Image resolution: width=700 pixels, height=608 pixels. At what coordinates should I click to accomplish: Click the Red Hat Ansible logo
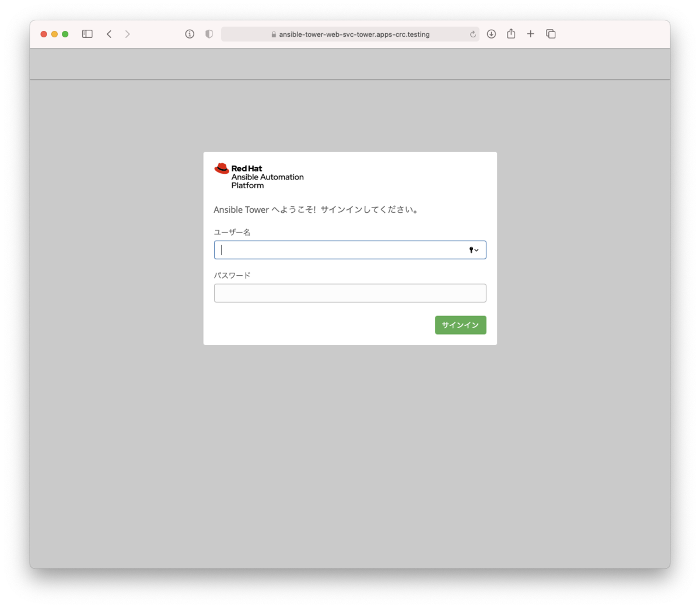click(259, 176)
